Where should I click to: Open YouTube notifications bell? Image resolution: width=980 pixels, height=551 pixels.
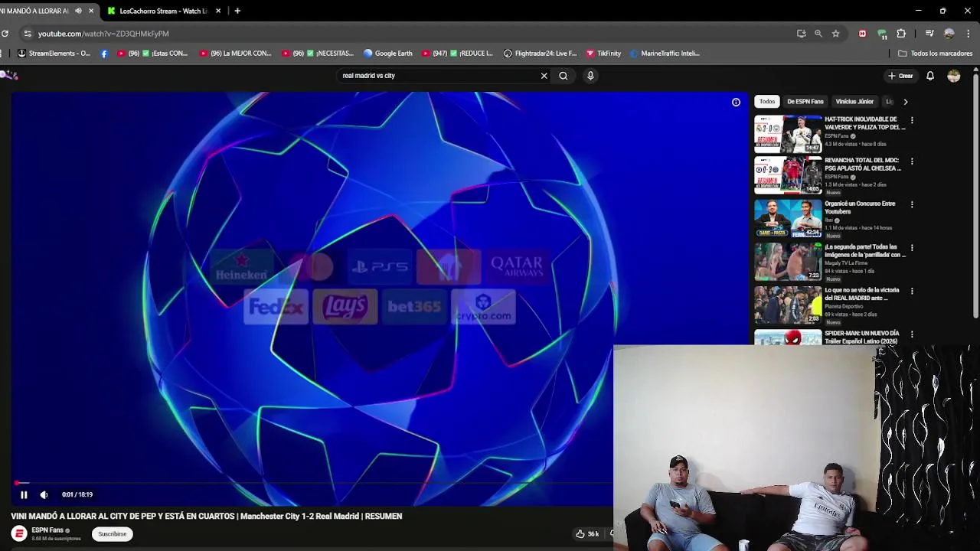(930, 76)
